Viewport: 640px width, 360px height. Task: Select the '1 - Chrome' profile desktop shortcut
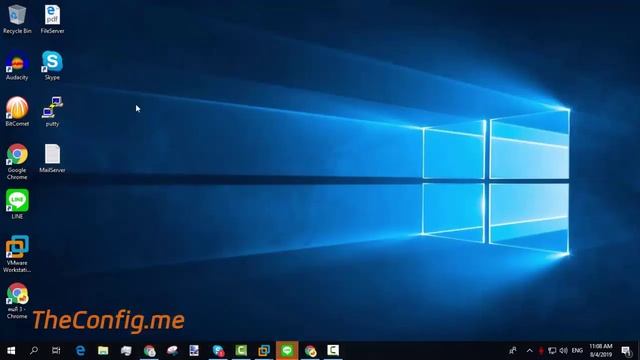click(17, 301)
